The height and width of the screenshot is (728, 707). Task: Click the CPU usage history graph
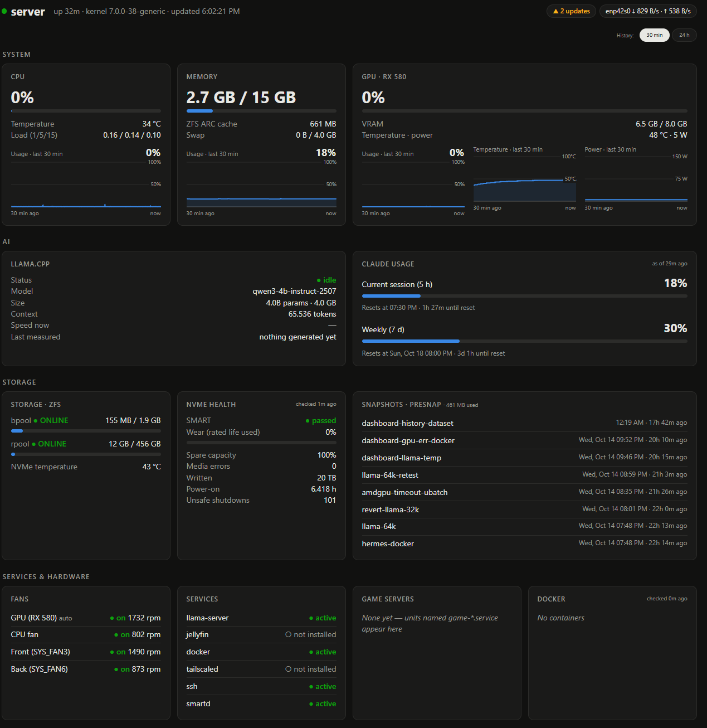click(86, 185)
